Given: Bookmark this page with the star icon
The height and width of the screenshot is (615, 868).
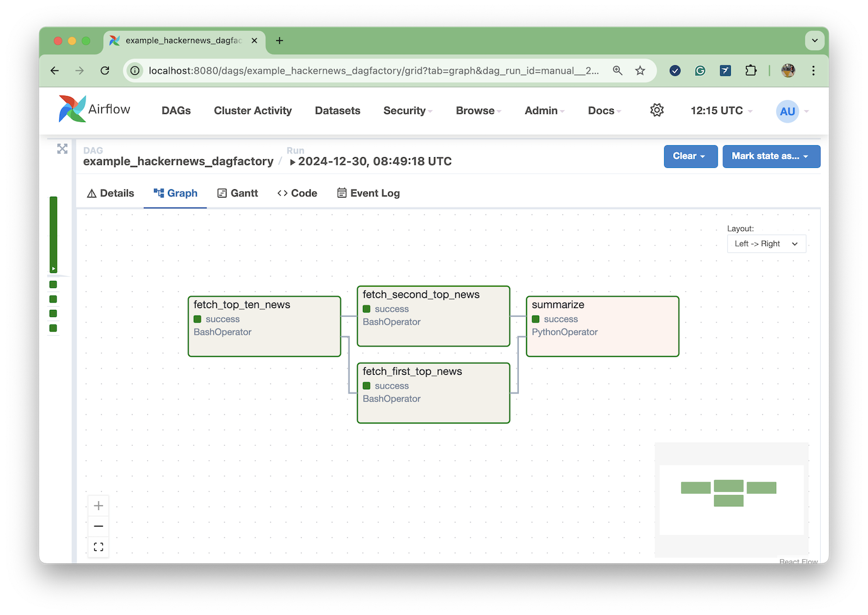Looking at the screenshot, I should pos(640,70).
